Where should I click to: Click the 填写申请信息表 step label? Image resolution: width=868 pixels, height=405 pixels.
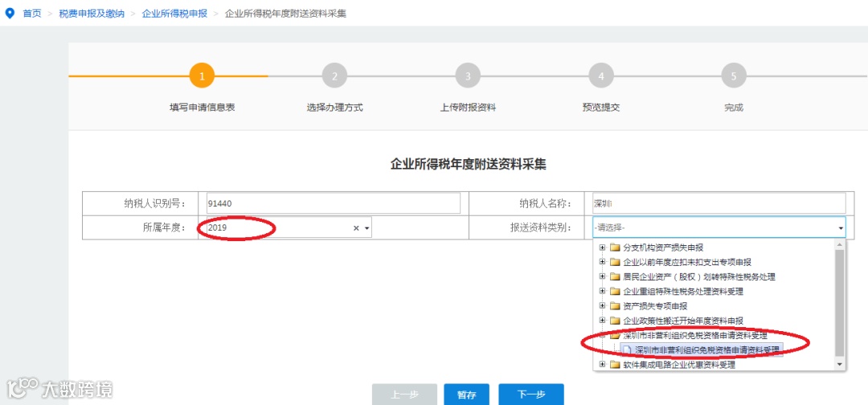click(x=202, y=108)
